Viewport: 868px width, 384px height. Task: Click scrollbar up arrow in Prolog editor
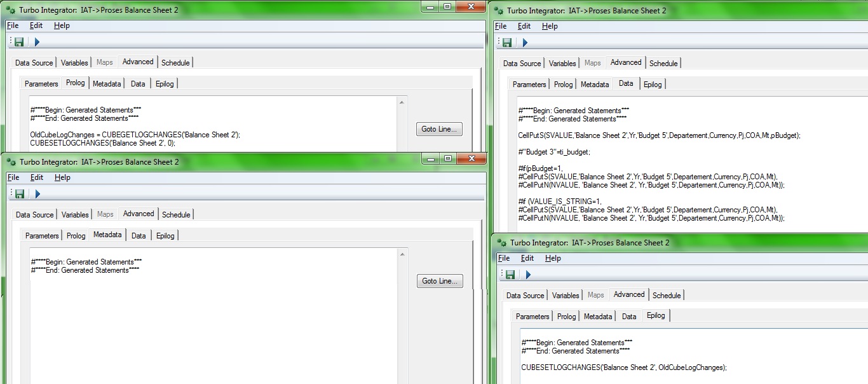point(400,102)
